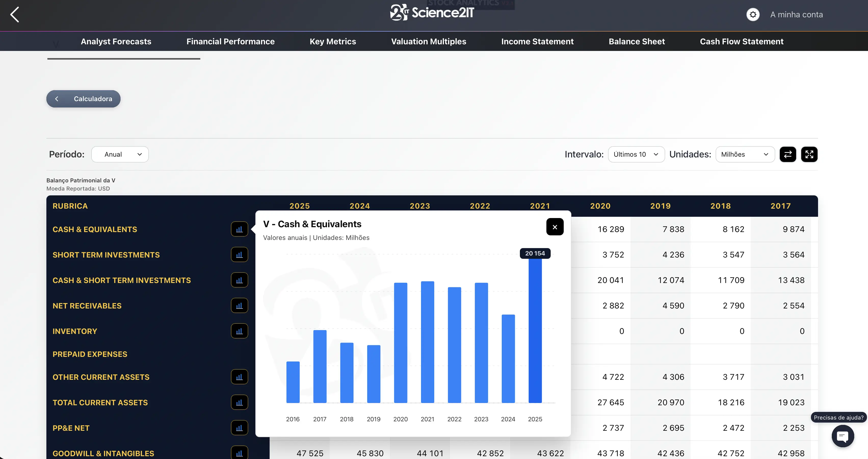This screenshot has width=868, height=459.
Task: Select the 2016 bar in the chart
Action: pyautogui.click(x=293, y=382)
